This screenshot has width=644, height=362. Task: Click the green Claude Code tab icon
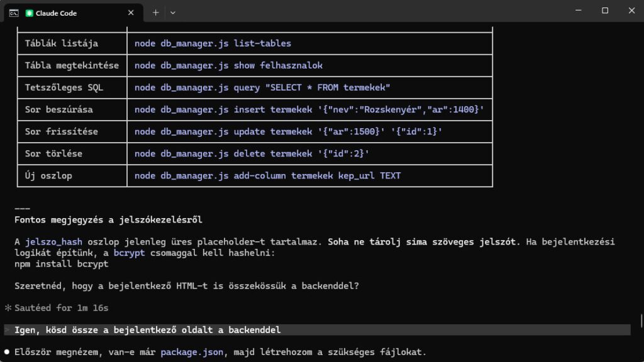pyautogui.click(x=30, y=13)
